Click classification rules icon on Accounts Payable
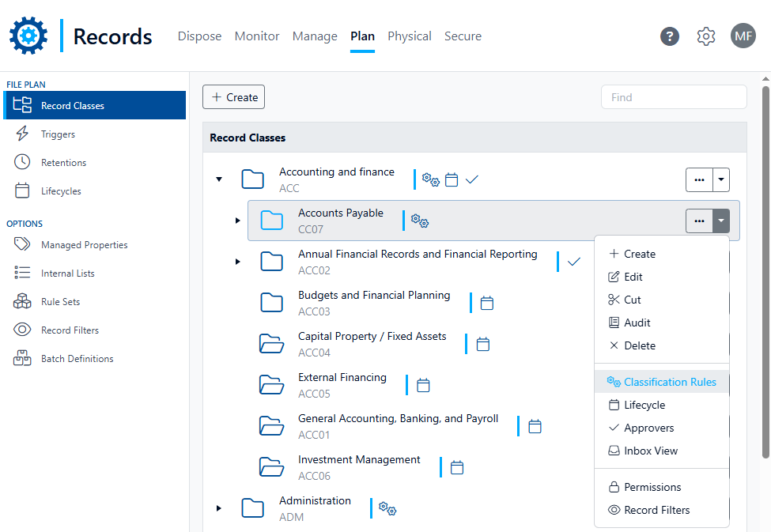 pos(419,221)
